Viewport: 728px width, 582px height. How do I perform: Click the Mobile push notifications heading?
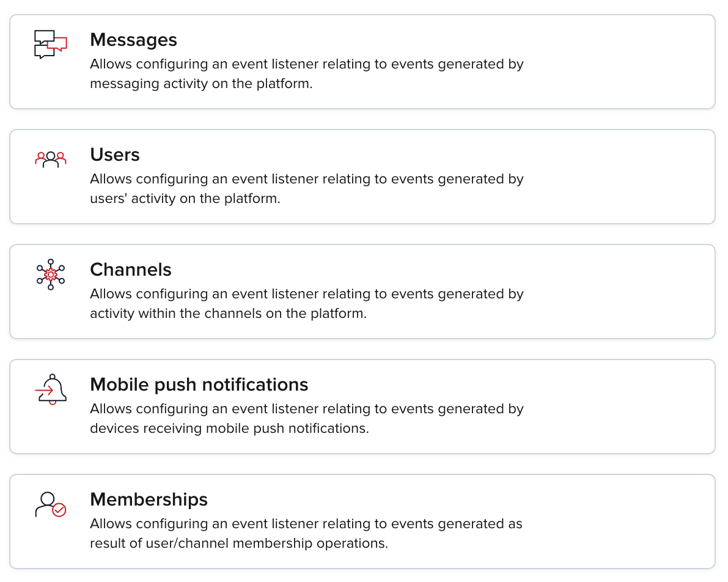(x=199, y=385)
